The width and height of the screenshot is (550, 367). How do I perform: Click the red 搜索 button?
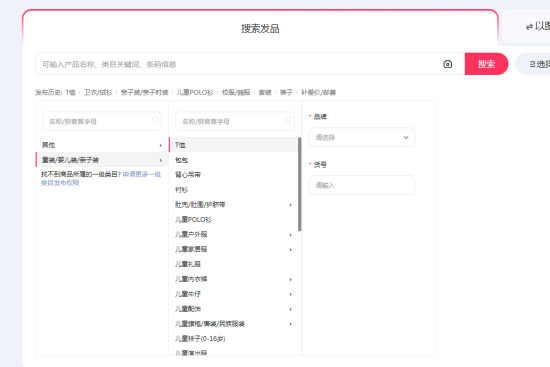tap(486, 64)
